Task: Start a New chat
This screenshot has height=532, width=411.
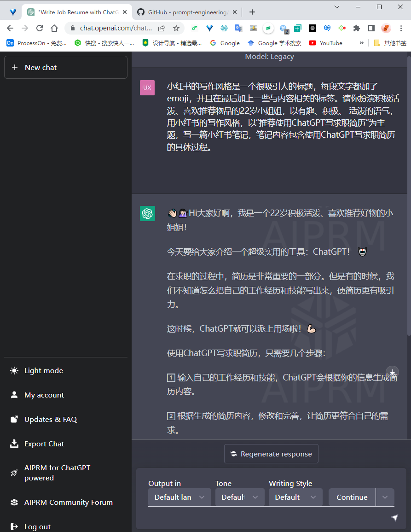Action: 65,67
